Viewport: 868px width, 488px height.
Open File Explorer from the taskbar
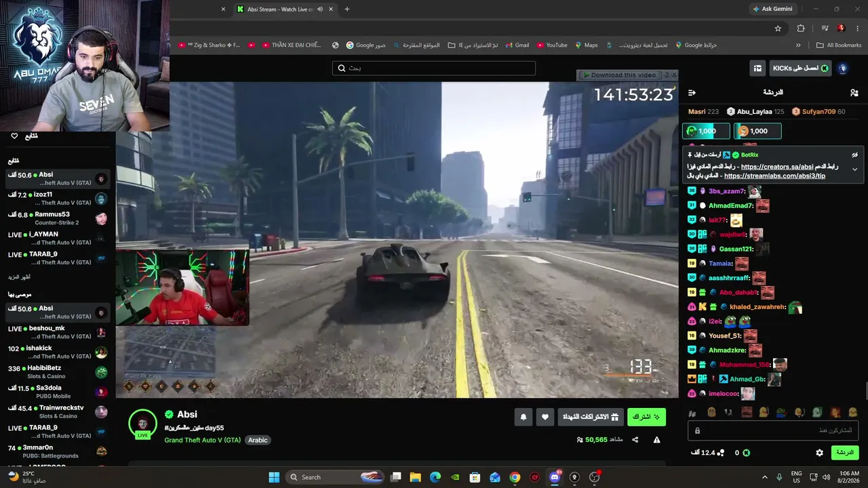(x=416, y=477)
